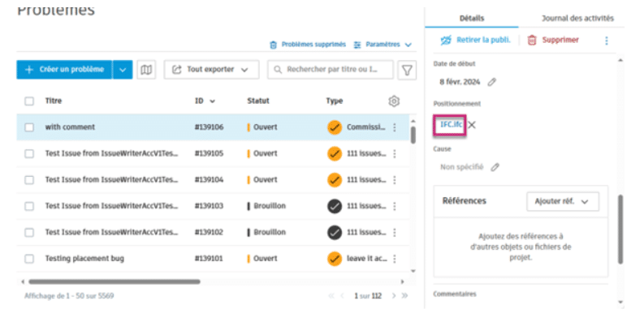Select the Détails tab
Image resolution: width=644 pixels, height=322 pixels.
pyautogui.click(x=472, y=18)
